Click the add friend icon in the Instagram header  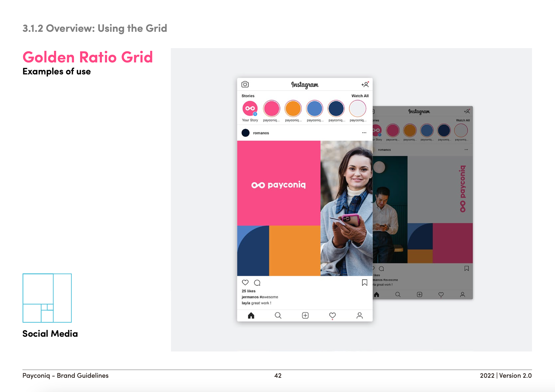(365, 84)
